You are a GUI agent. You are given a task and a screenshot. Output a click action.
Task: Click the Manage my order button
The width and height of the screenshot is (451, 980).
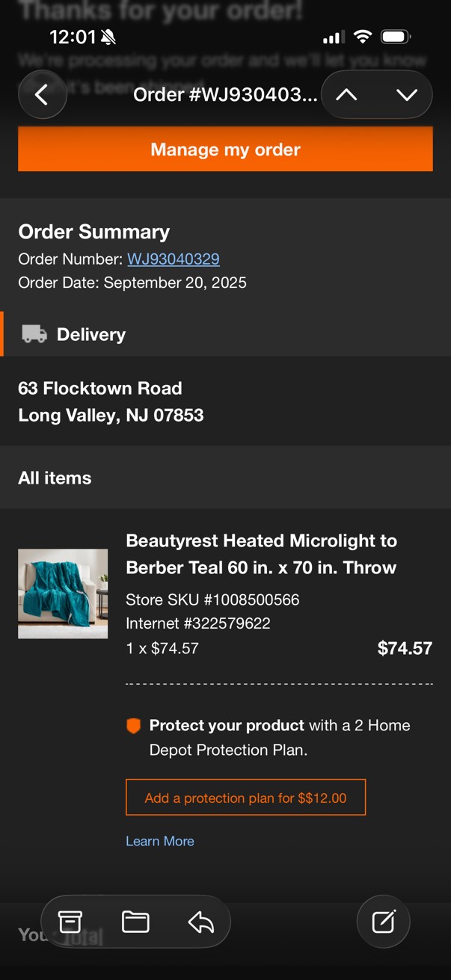(x=225, y=150)
